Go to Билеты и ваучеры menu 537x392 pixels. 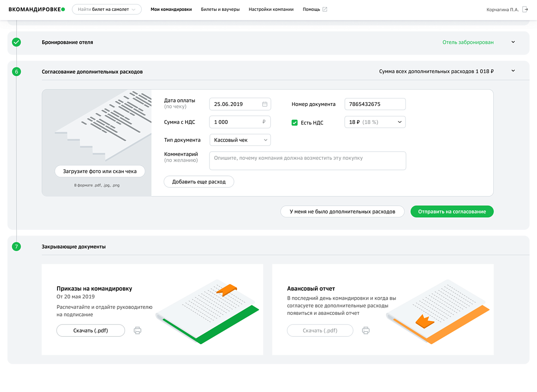point(220,9)
